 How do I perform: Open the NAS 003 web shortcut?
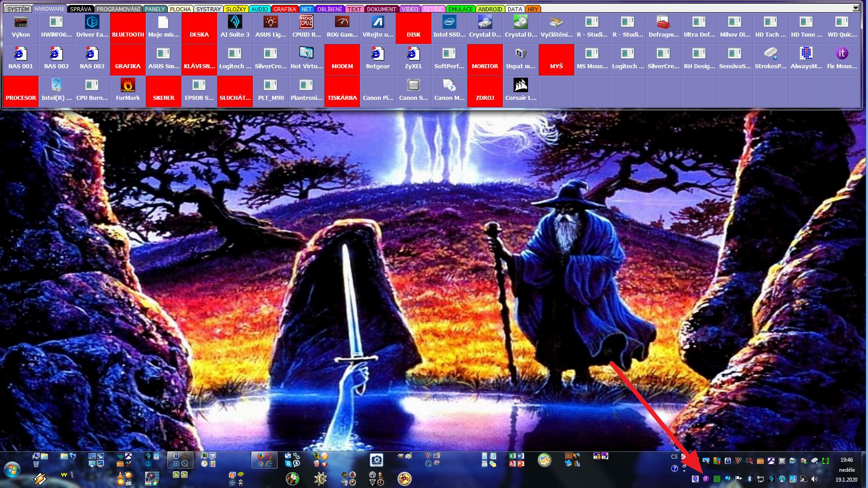[x=92, y=60]
